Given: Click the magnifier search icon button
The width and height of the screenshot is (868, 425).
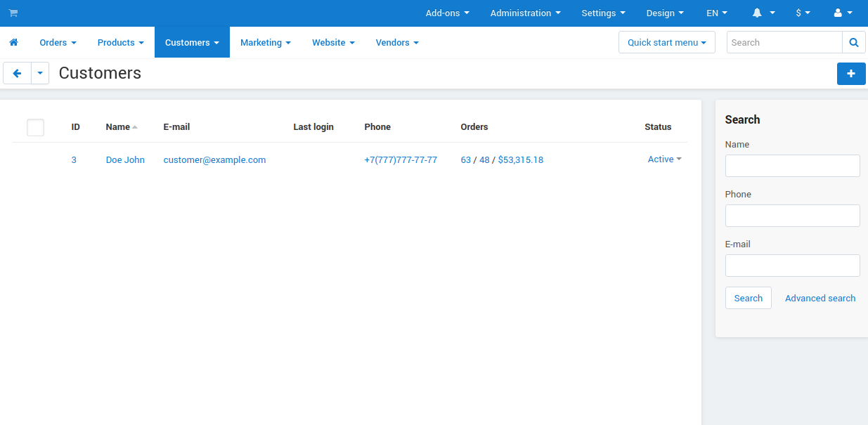Looking at the screenshot, I should point(854,43).
